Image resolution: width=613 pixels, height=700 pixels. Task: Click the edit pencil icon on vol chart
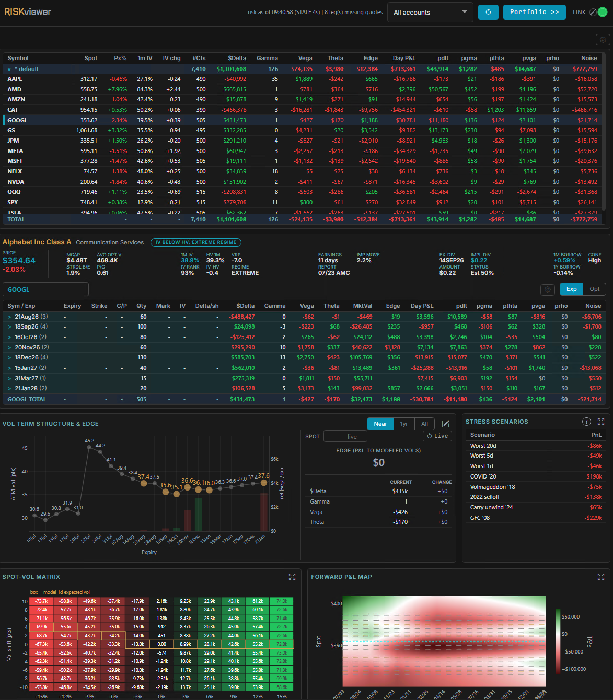(x=446, y=424)
